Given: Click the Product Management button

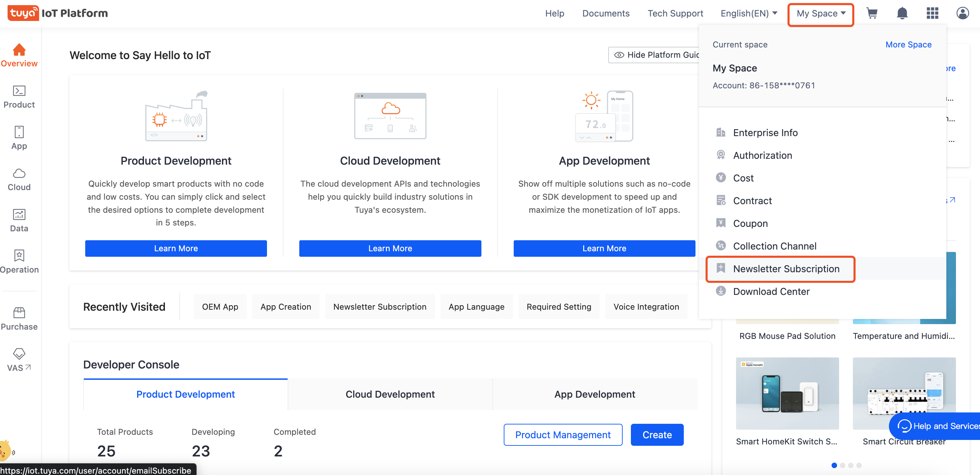Looking at the screenshot, I should click(563, 435).
